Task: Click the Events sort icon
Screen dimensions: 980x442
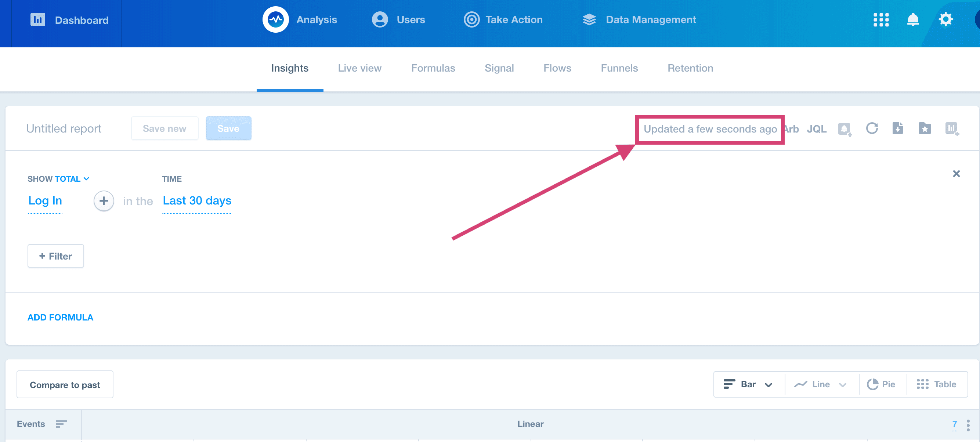Action: tap(61, 424)
